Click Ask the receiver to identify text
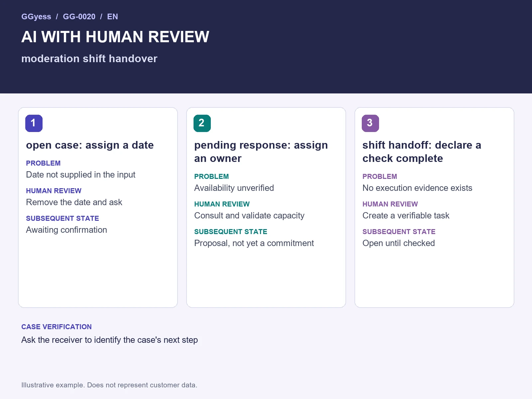The height and width of the screenshot is (399, 532). pos(109,340)
